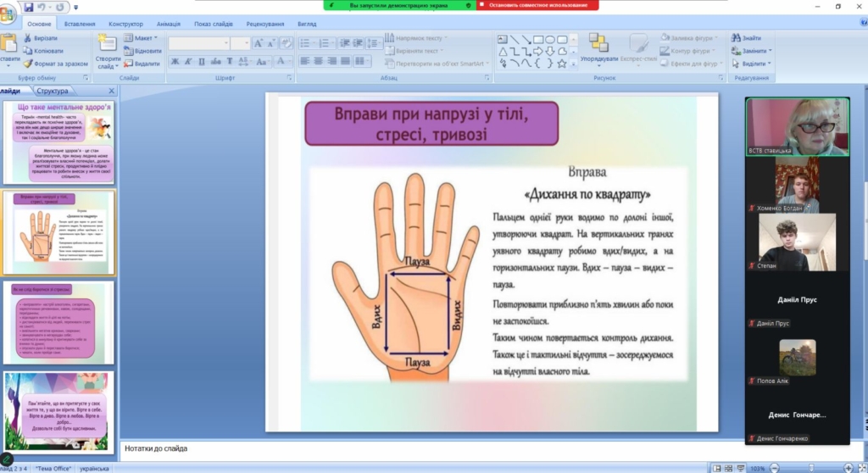
Task: Select the rectangle shape in shapes gallery
Action: coord(537,39)
